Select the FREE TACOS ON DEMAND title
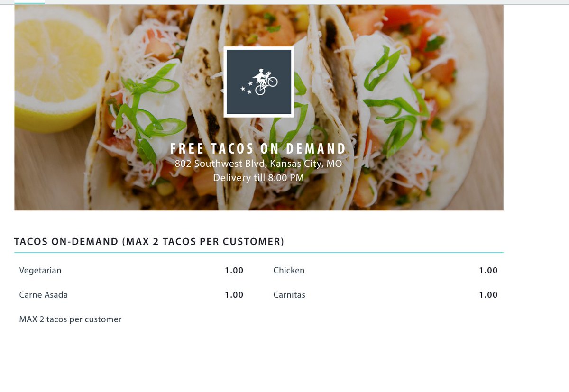This screenshot has width=569, height=392. 258,149
